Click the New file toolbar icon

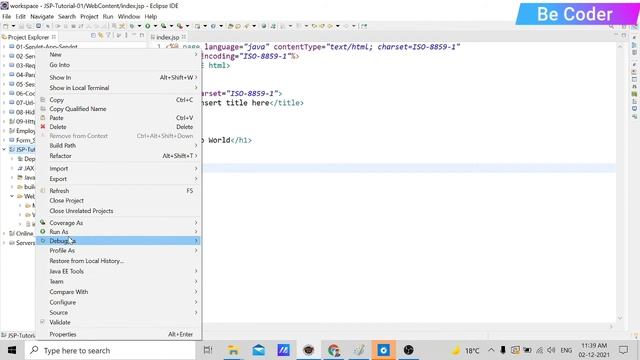click(x=6, y=26)
